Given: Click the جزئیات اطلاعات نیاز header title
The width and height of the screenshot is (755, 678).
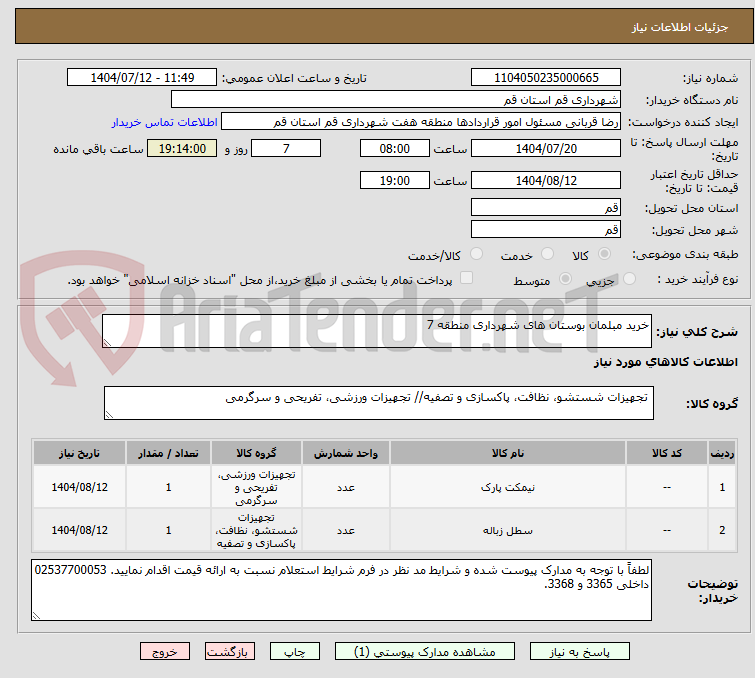Looking at the screenshot, I should tap(679, 27).
